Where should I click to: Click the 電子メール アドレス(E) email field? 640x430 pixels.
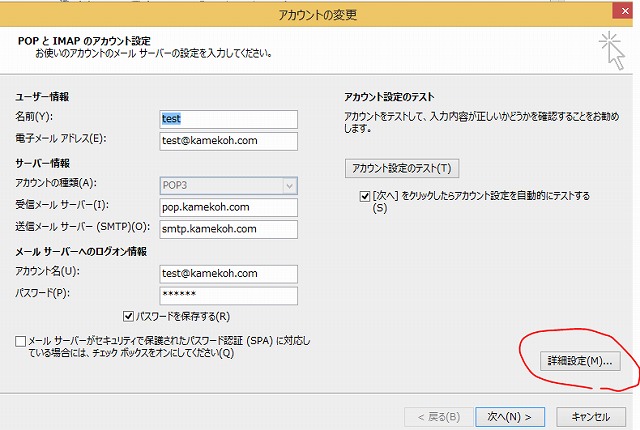(229, 141)
